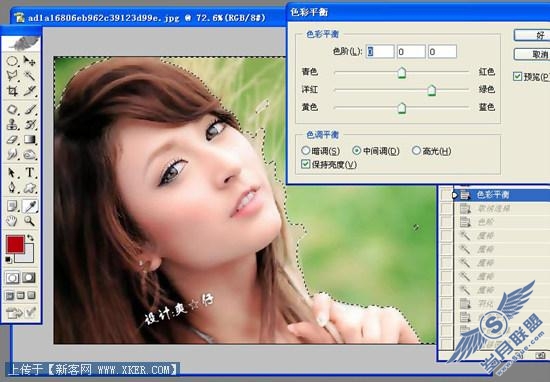Select 取消选择 state in History panel
The width and height of the screenshot is (550, 382).
click(x=502, y=209)
